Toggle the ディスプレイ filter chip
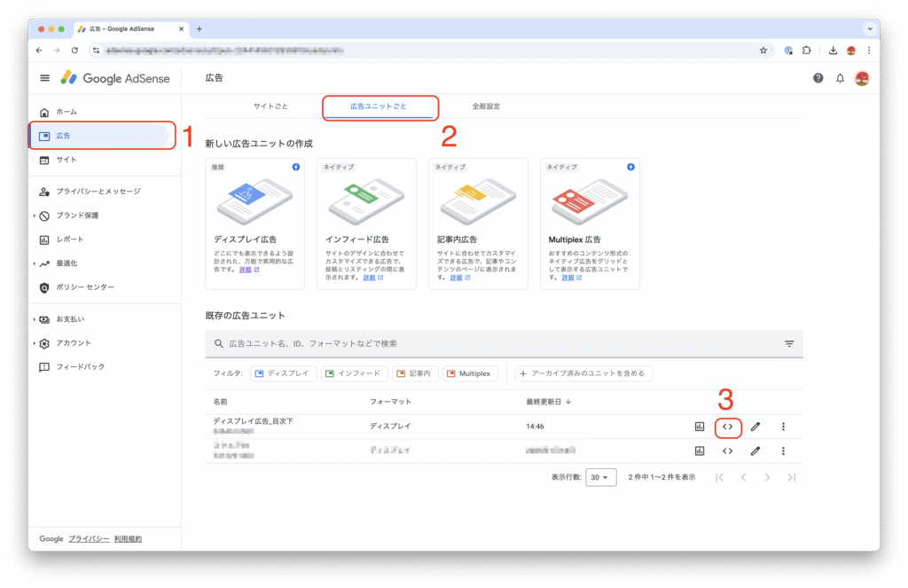Viewport: 908px width, 588px height. tap(284, 373)
